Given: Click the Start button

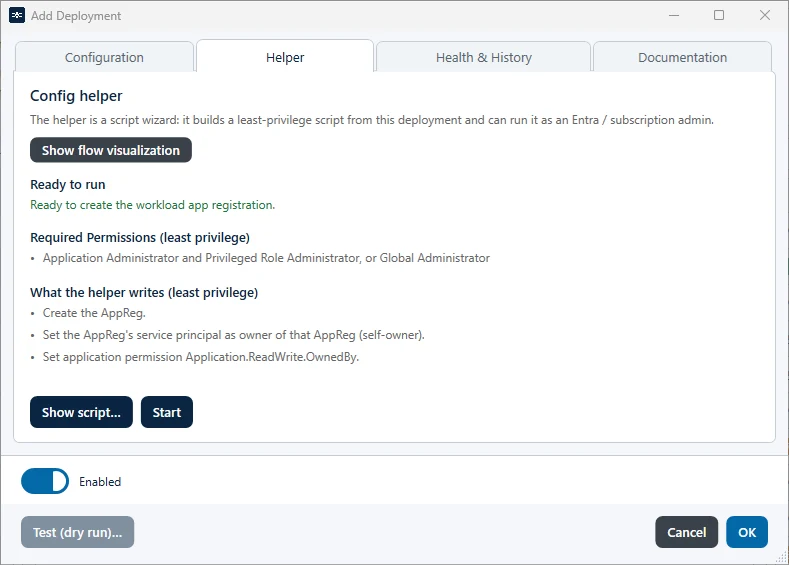Looking at the screenshot, I should [x=167, y=412].
